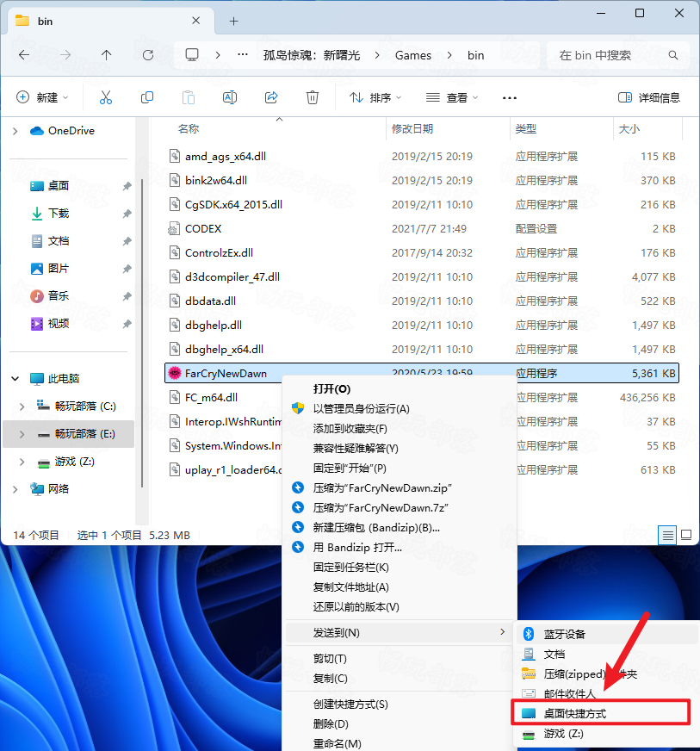Image resolution: width=700 pixels, height=751 pixels.
Task: Expand the 畅玩部落 (E:) drive
Action: 22,434
